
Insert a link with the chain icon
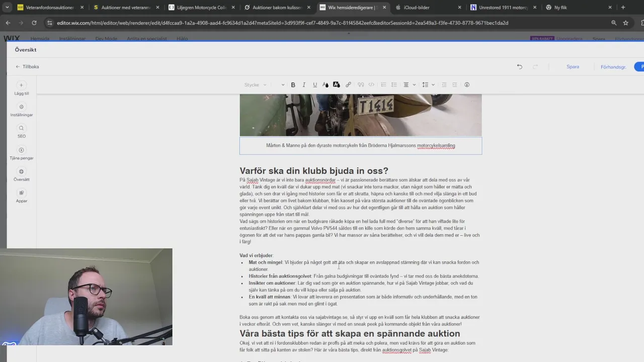click(348, 85)
